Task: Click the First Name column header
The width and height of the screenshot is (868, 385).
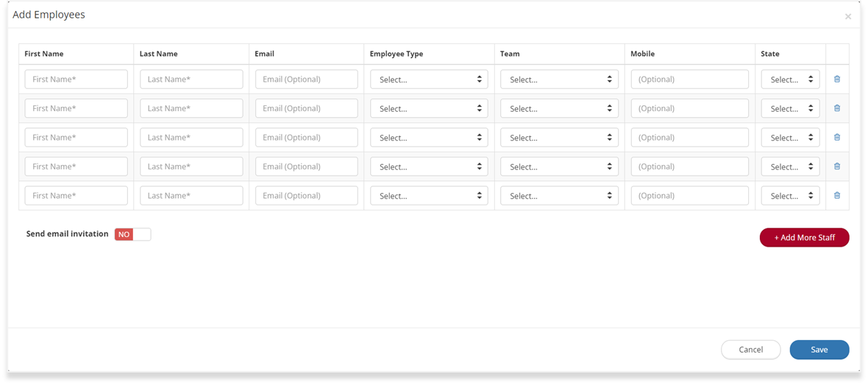Action: [x=43, y=54]
